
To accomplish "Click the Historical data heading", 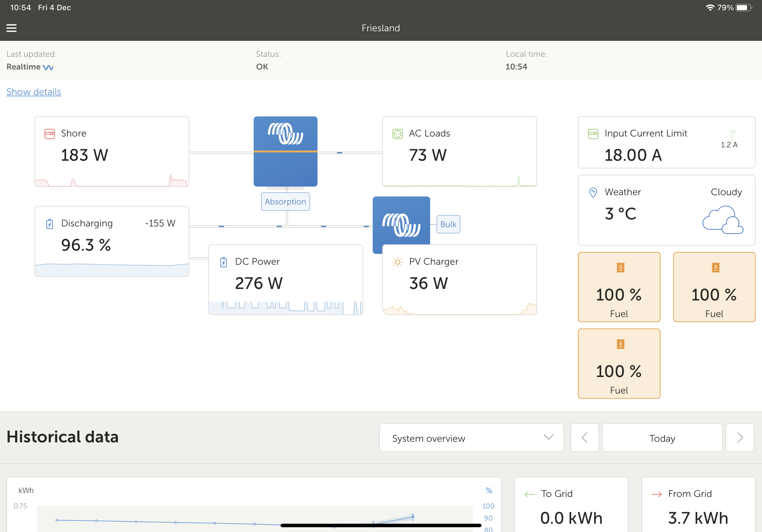I will pyautogui.click(x=63, y=437).
